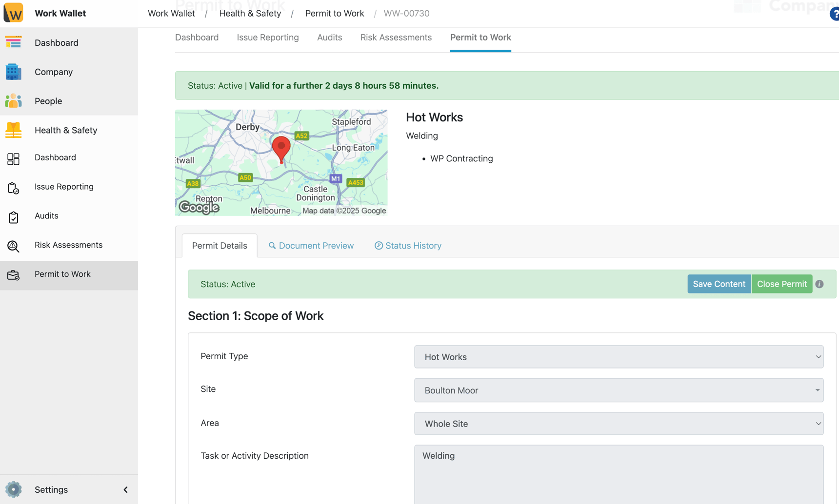This screenshot has height=504, width=839.
Task: Click the Audits clipboard icon in sidebar
Action: click(13, 217)
